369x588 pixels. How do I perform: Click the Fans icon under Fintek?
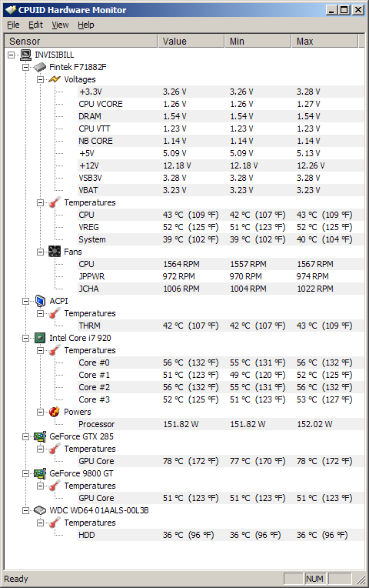tap(55, 252)
